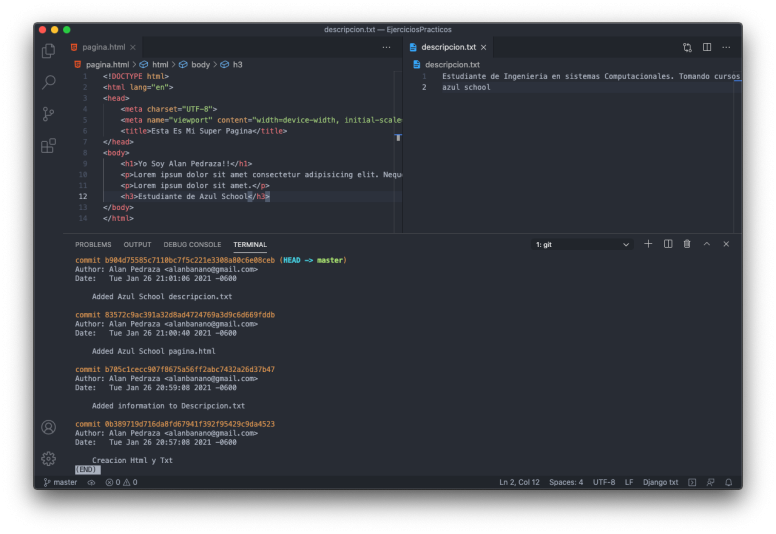Click the open changes compare icon
Screen dimensions: 776x534
pos(687,47)
